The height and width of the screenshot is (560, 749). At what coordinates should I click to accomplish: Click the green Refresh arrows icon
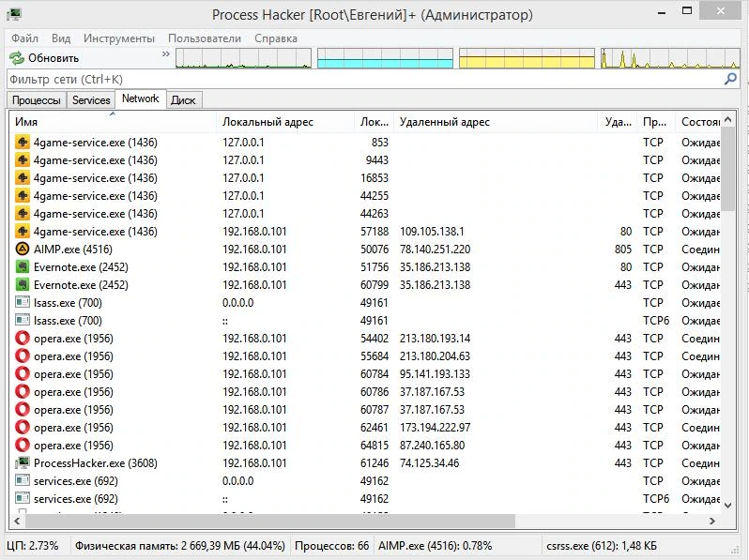coord(16,58)
